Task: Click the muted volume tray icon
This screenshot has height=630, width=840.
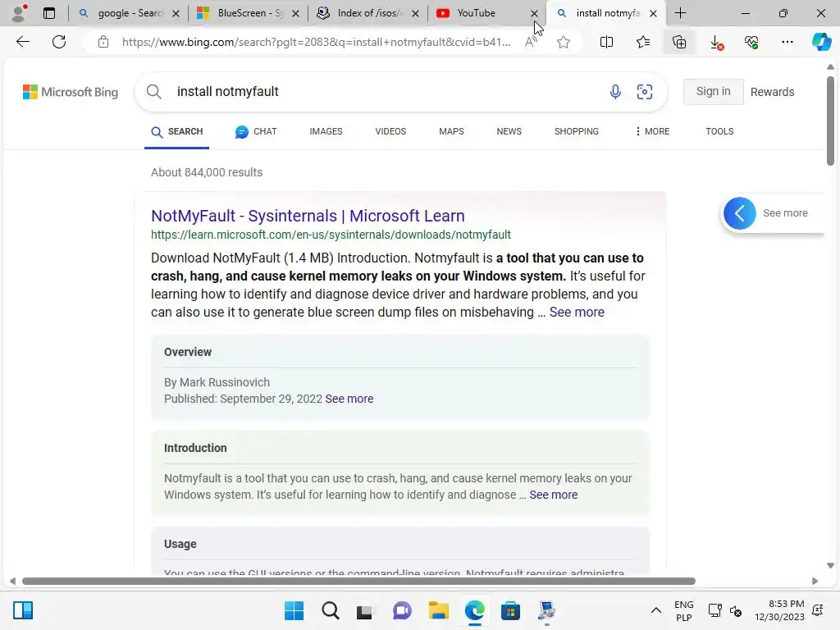Action: coord(736,610)
